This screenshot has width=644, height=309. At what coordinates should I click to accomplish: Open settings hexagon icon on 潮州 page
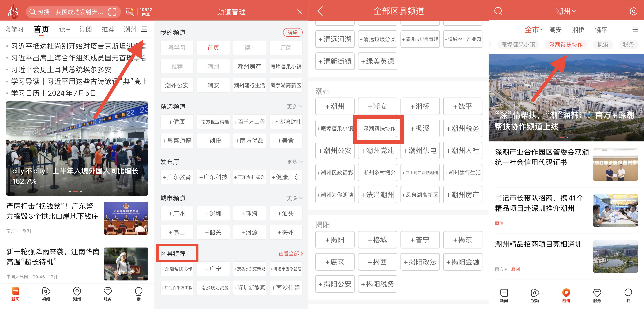coord(633,11)
